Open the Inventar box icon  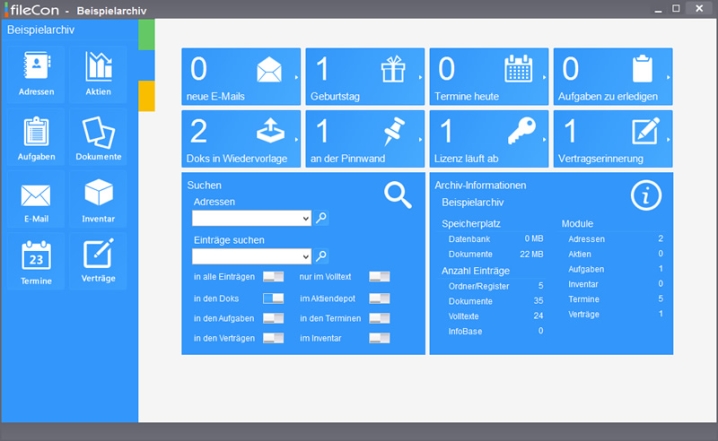(x=98, y=200)
